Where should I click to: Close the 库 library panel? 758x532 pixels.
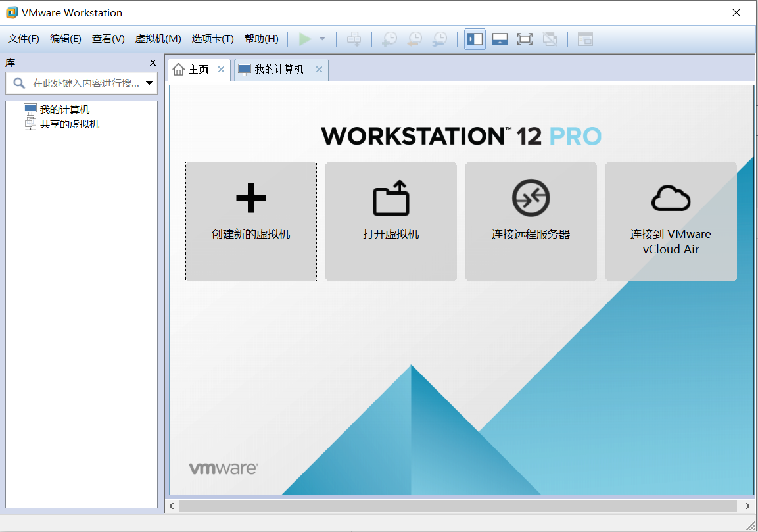point(153,63)
